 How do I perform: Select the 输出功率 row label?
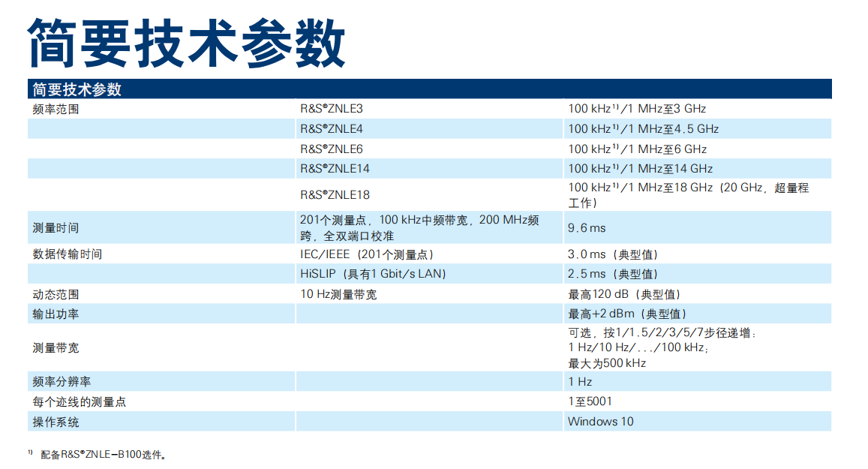pyautogui.click(x=56, y=314)
